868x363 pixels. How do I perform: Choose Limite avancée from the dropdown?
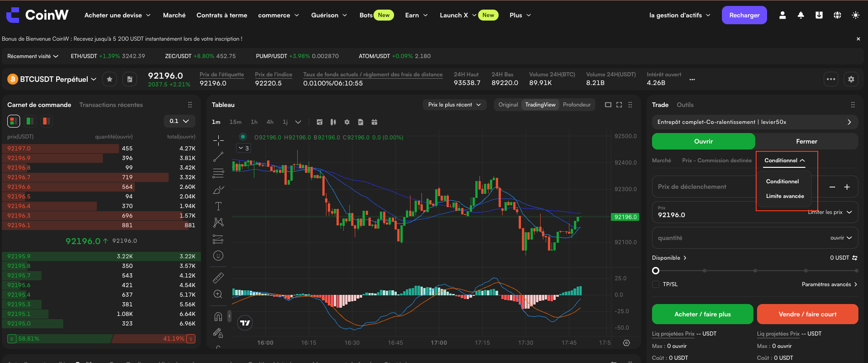tap(785, 196)
